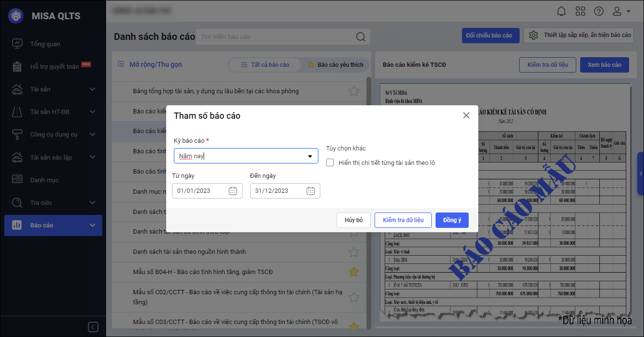This screenshot has height=337, width=644.
Task: Click the Đồng ý button
Action: pos(452,220)
